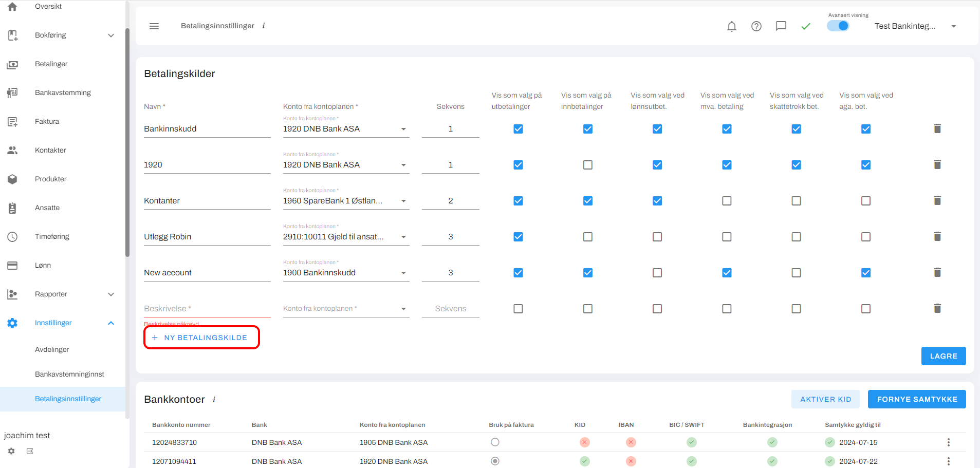
Task: Uncheck utbetalinger for Bankinnskudd
Action: point(518,129)
